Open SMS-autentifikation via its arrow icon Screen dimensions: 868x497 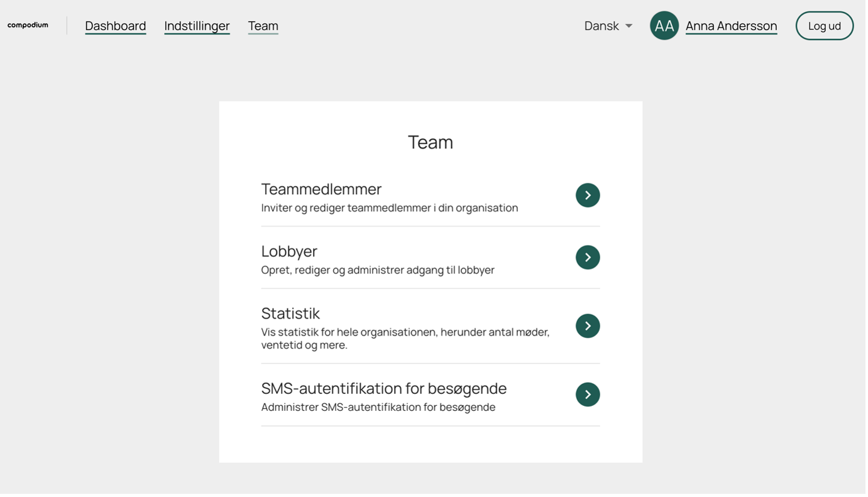pos(589,395)
